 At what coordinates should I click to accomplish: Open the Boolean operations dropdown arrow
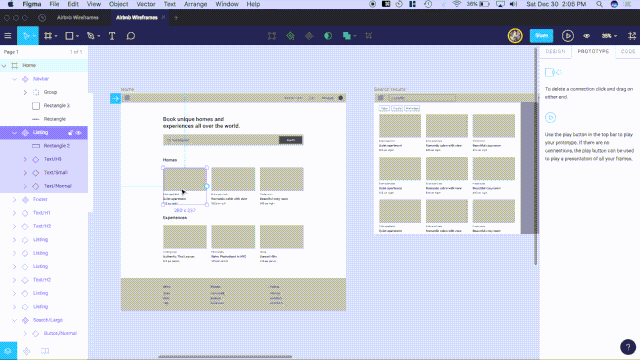point(355,36)
